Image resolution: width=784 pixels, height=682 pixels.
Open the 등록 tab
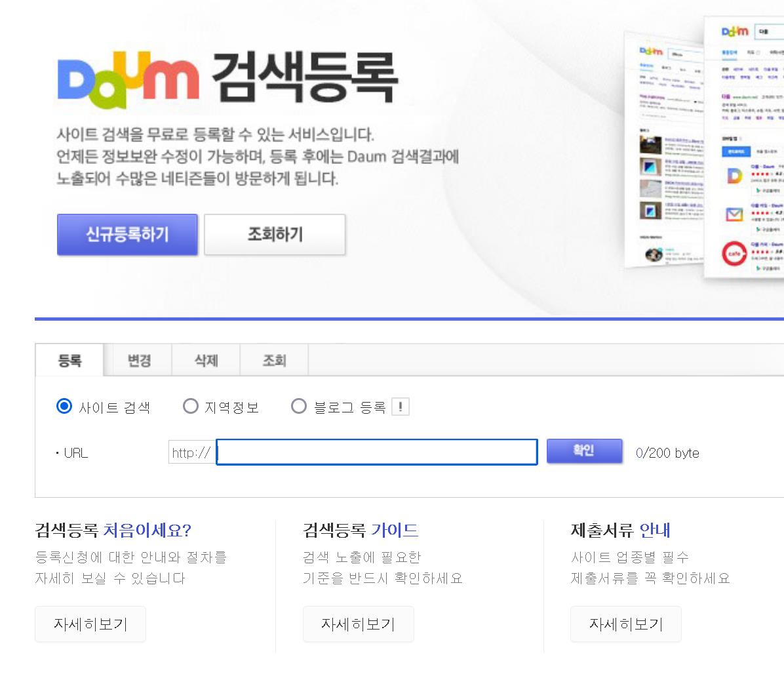coord(69,360)
